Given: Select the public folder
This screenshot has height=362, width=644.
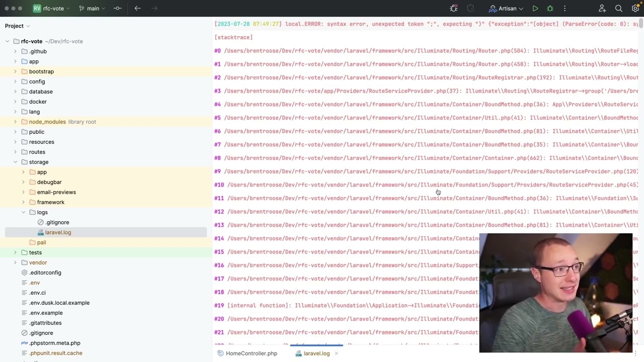Looking at the screenshot, I should [x=36, y=132].
